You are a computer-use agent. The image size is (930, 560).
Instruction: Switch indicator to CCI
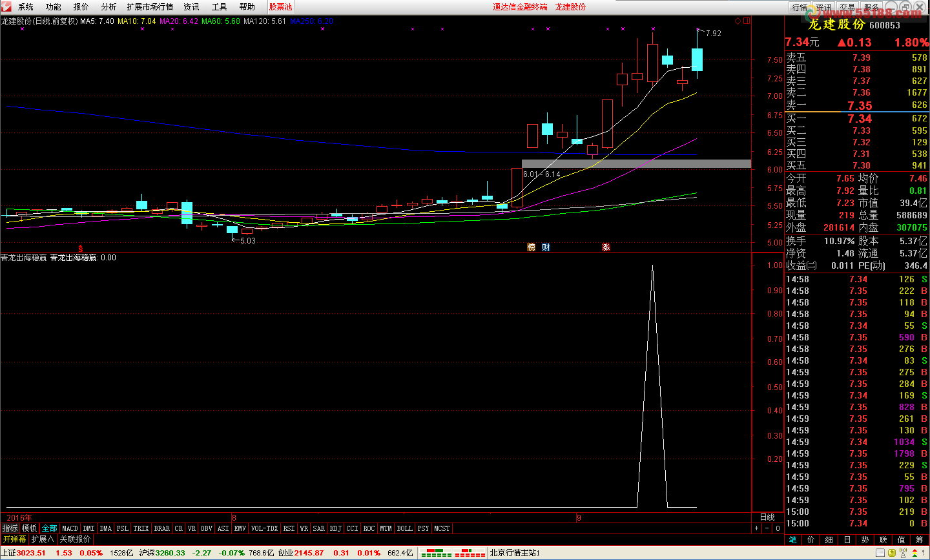point(353,528)
